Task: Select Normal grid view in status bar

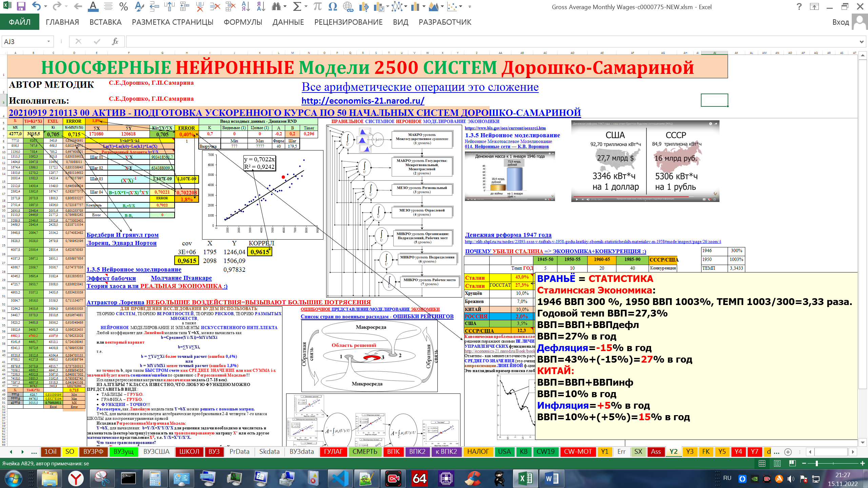Action: pyautogui.click(x=762, y=463)
